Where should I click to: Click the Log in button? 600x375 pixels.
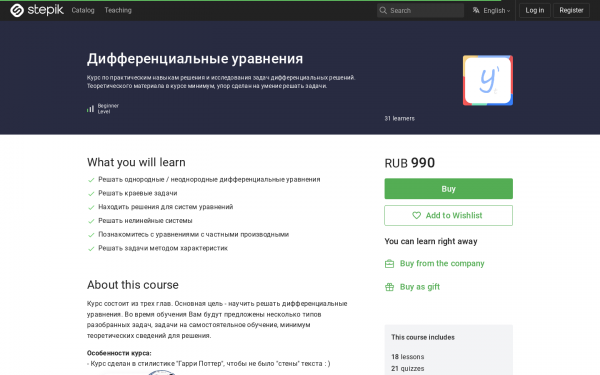[x=535, y=10]
